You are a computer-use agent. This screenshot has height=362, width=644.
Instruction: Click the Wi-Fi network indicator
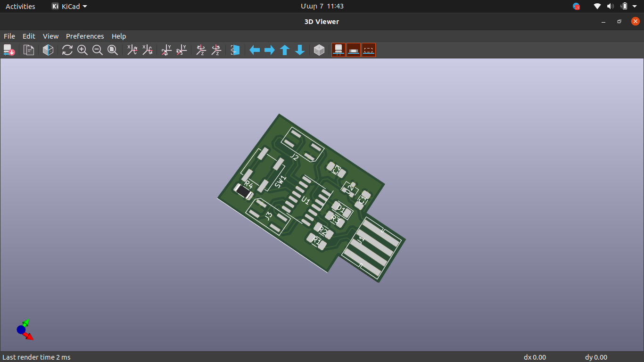(x=597, y=7)
